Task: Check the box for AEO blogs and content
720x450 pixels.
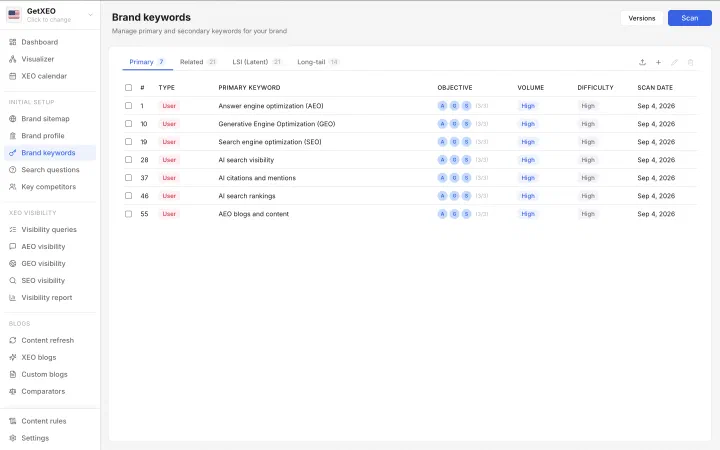Action: (129, 214)
